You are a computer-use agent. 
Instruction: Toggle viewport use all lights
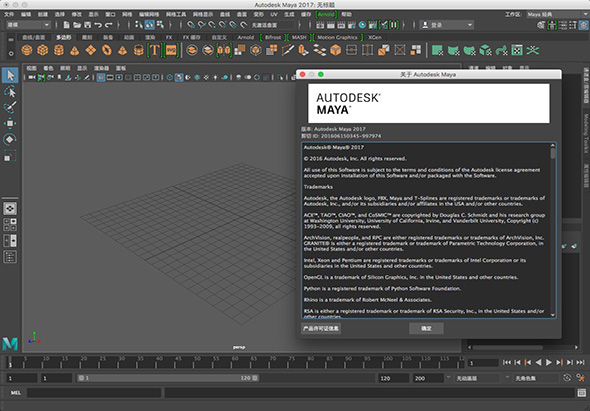tap(215, 78)
